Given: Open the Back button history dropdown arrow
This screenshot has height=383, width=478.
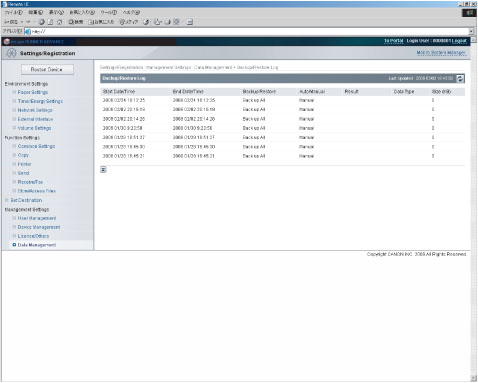Looking at the screenshot, I should click(x=22, y=22).
